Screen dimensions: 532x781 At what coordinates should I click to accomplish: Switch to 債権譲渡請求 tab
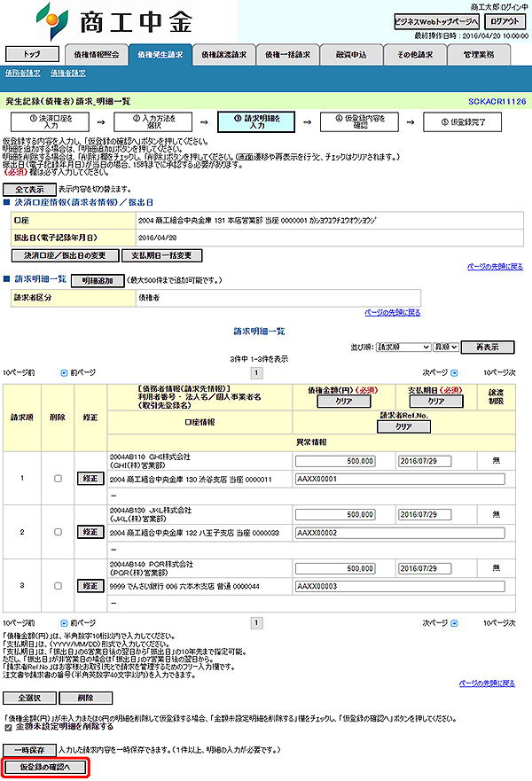tap(223, 55)
